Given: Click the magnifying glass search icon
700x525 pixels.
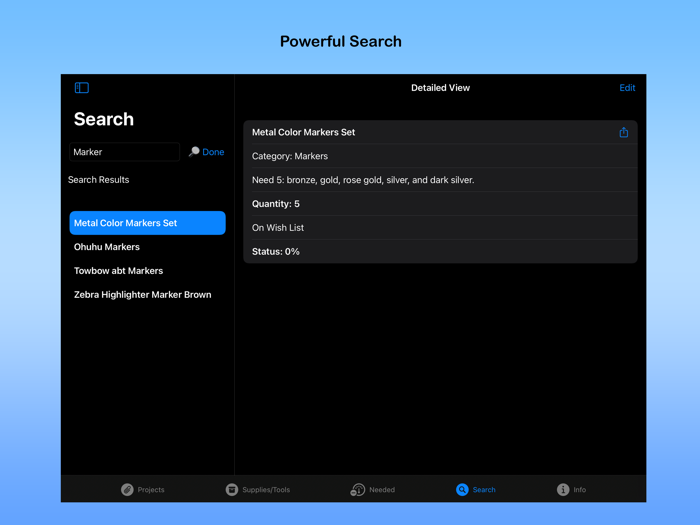Looking at the screenshot, I should [194, 152].
